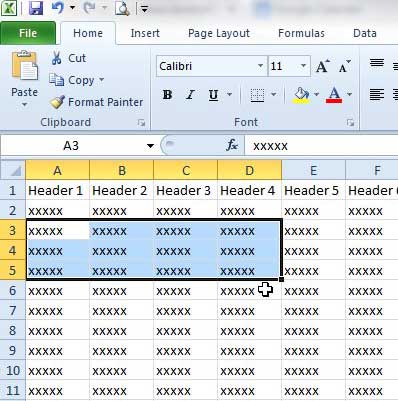Click the Paste clipboard icon
398x401 pixels.
point(25,66)
